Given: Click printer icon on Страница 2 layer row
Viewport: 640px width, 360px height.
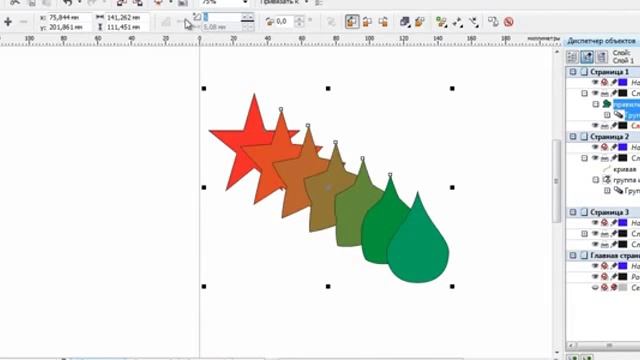Looking at the screenshot, I should 604,158.
